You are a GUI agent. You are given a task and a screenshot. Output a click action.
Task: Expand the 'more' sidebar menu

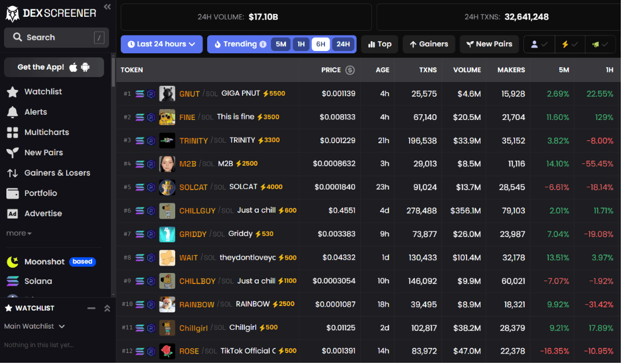(19, 233)
